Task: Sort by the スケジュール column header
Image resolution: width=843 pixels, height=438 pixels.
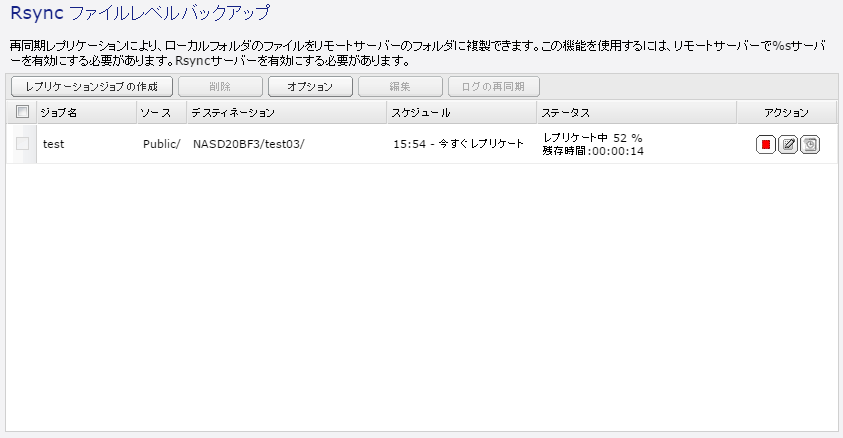Action: coord(462,112)
